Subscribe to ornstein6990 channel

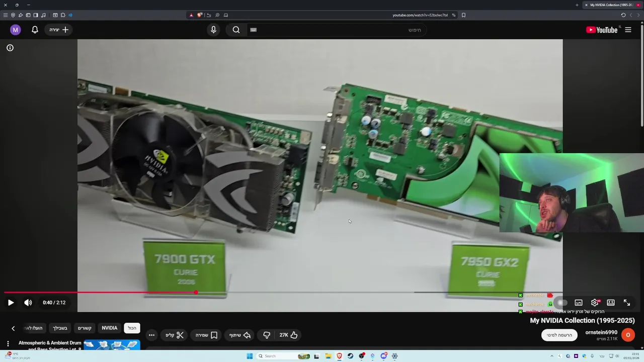559,335
